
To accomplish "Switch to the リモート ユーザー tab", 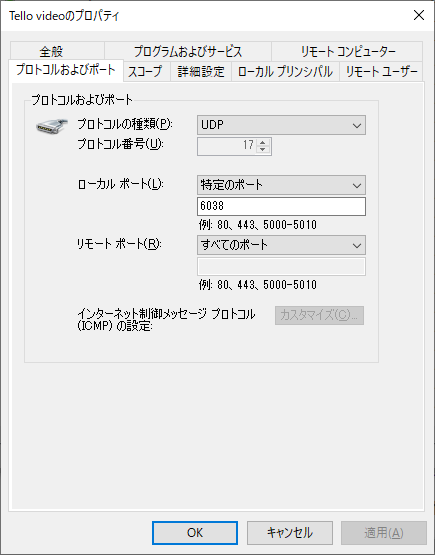I will 381,71.
